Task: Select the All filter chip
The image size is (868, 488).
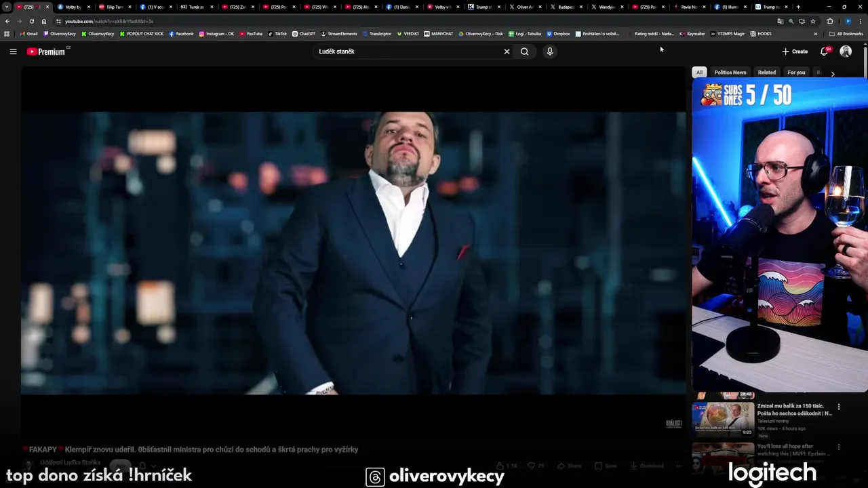Action: [699, 73]
